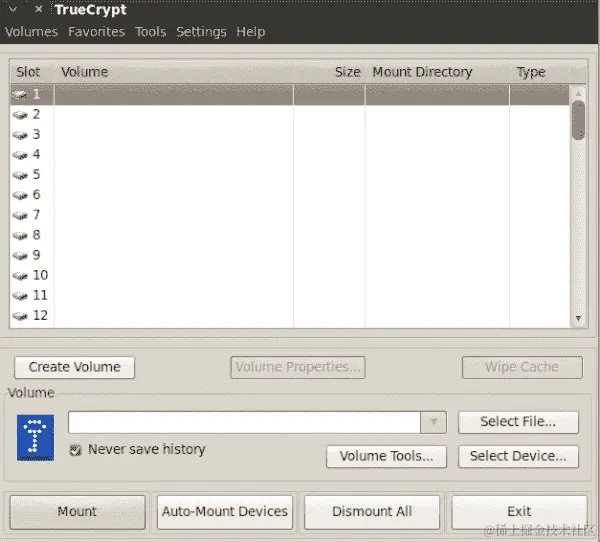The image size is (600, 542).
Task: Click the scrollbar down arrow
Action: coord(578,318)
